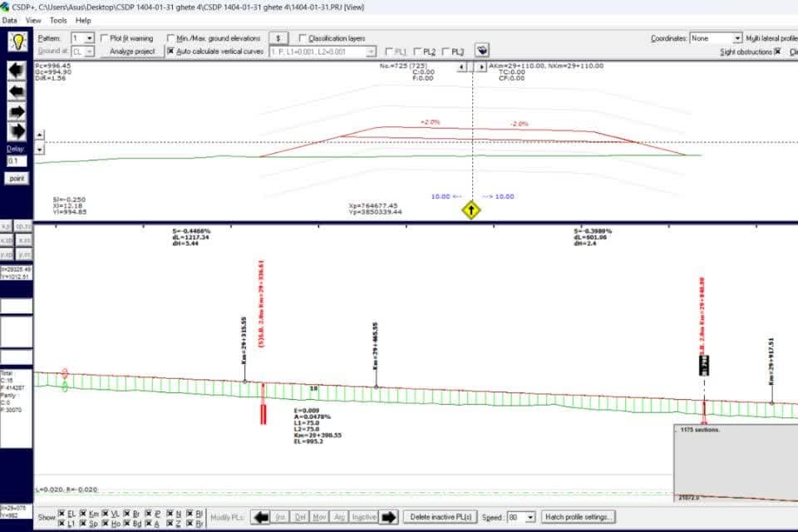Toggle the Bd show checkbox

(x=126, y=523)
